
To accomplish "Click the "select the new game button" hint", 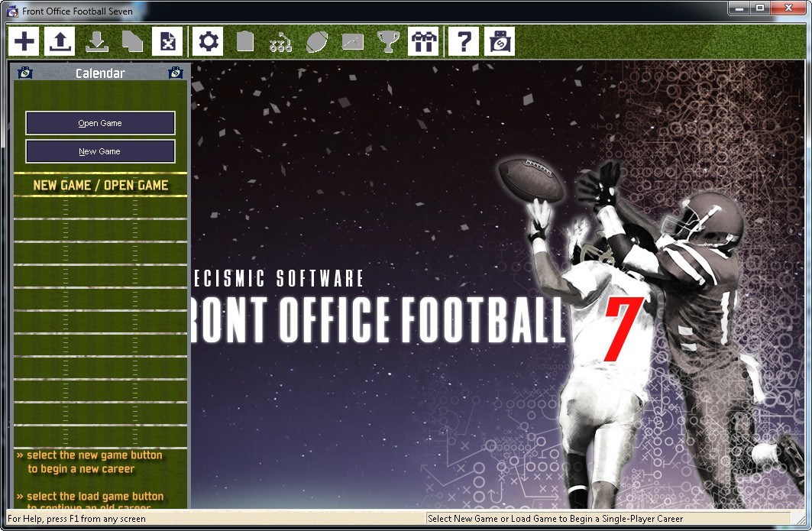I will click(89, 462).
